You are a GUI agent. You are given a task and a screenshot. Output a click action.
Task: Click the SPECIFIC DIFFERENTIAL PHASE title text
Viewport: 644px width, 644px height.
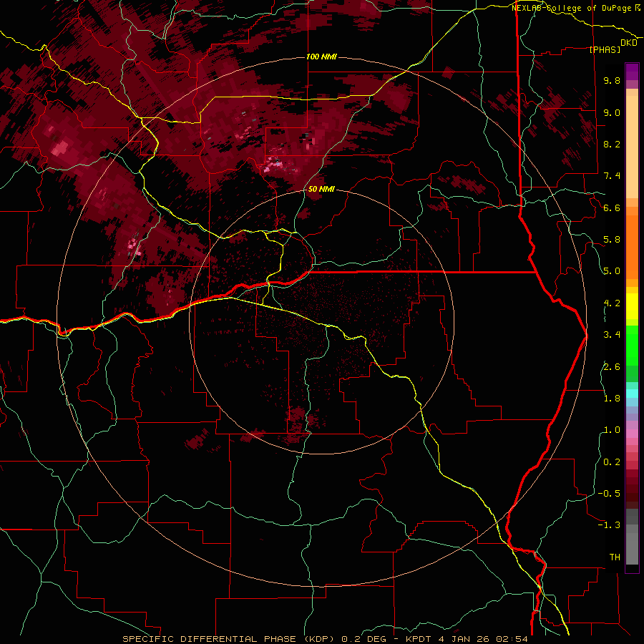click(209, 639)
